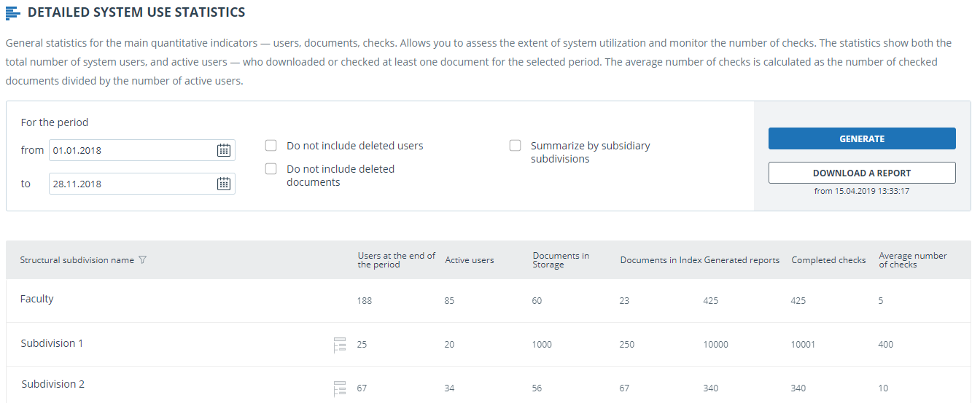Viewport: 980px width, 403px height.
Task: Click 'Average number of checks' column header
Action: [x=912, y=260]
